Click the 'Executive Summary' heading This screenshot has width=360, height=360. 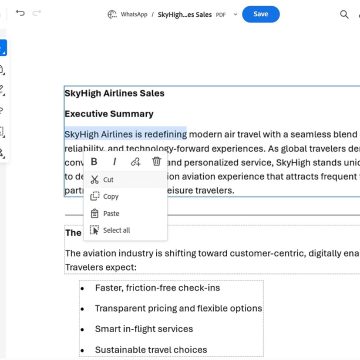pos(109,114)
